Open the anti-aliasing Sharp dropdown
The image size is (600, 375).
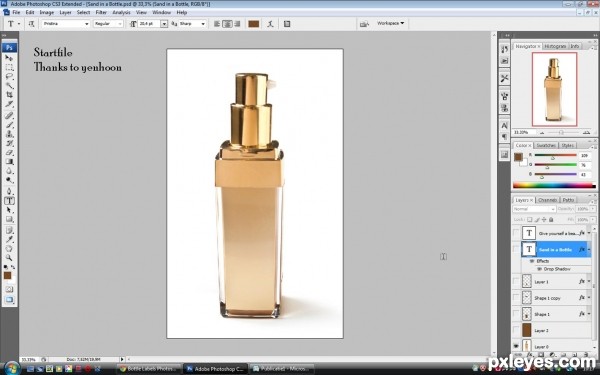pyautogui.click(x=203, y=24)
